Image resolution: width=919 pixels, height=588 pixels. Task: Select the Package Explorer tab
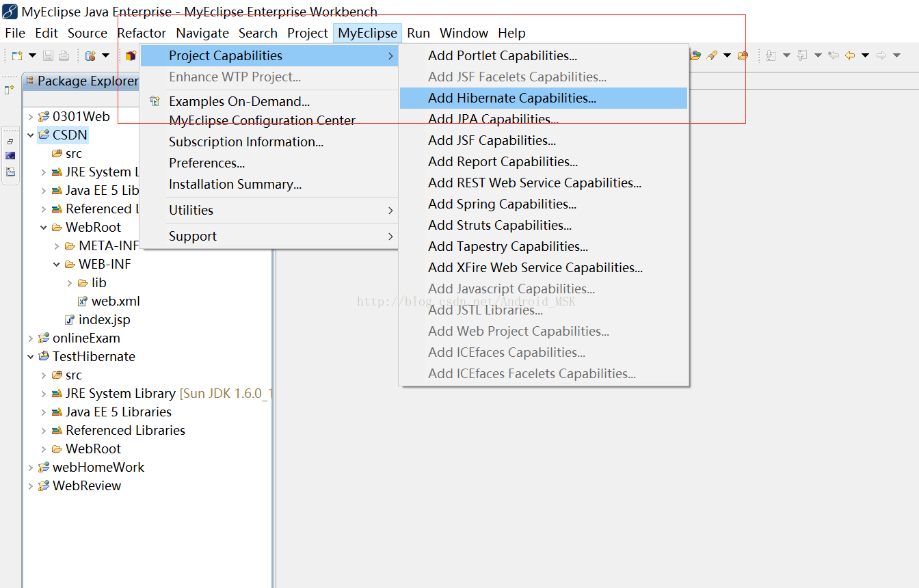coord(81,81)
